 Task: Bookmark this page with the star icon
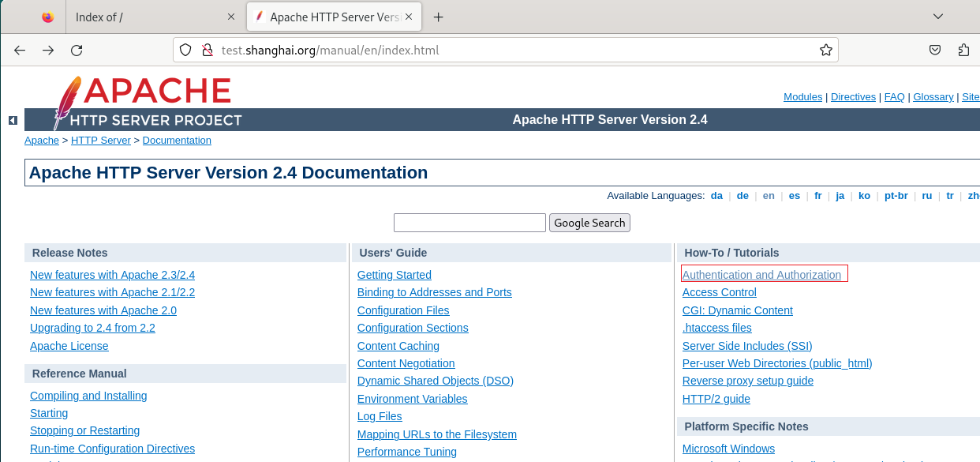pyautogui.click(x=825, y=51)
